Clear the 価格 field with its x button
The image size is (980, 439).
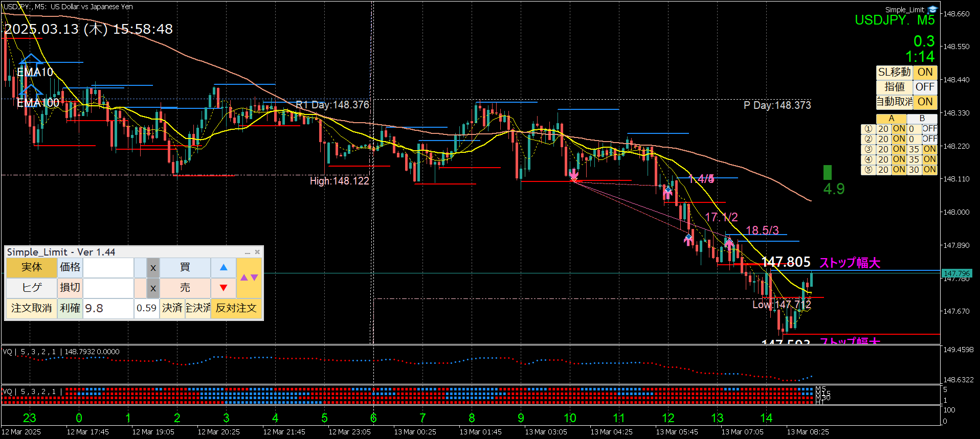[153, 267]
